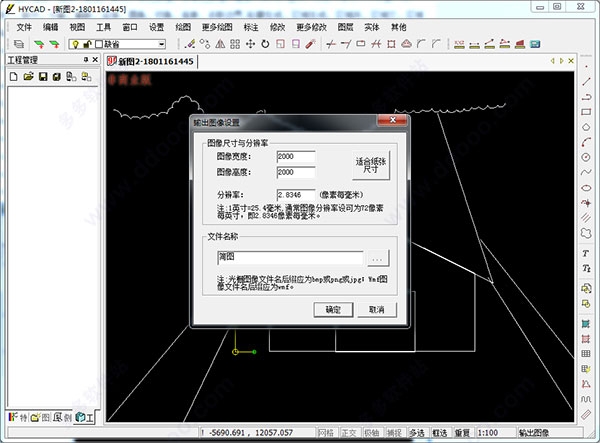
Task: Toggle 捕捉 snap in status bar
Action: click(x=394, y=433)
